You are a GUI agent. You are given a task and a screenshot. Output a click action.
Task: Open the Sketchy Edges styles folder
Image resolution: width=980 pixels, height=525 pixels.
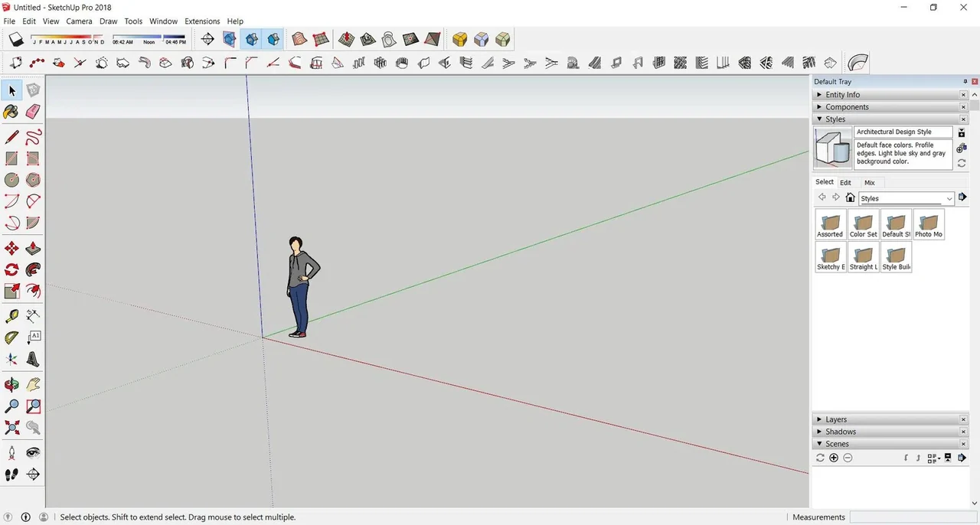[831, 257]
